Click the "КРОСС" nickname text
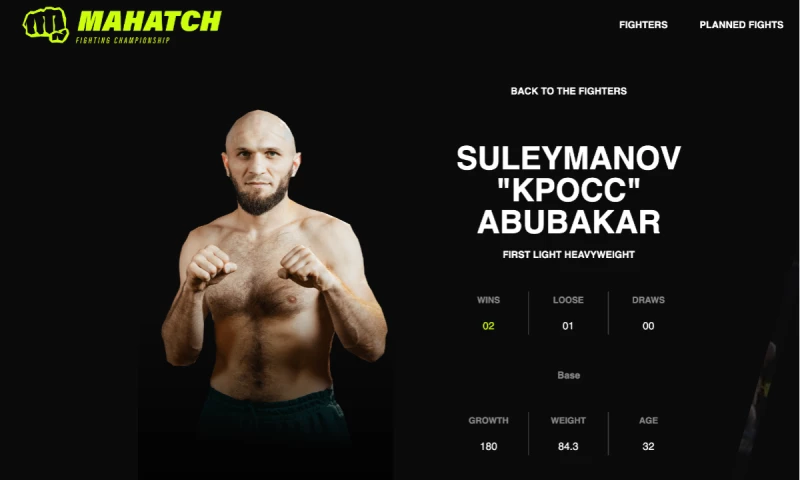Viewport: 800px width, 480px height. (x=568, y=190)
